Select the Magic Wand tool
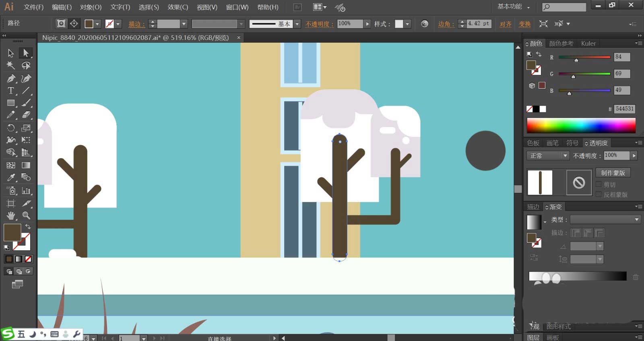Viewport: 644px width, 341px height. pos(11,65)
